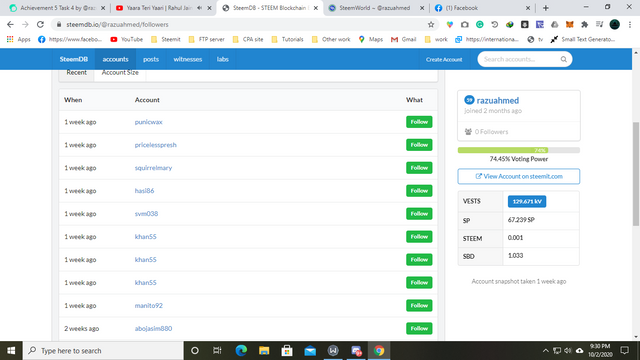
Task: Mute the Yaara Teri Yaari tab audio
Action: (x=199, y=8)
